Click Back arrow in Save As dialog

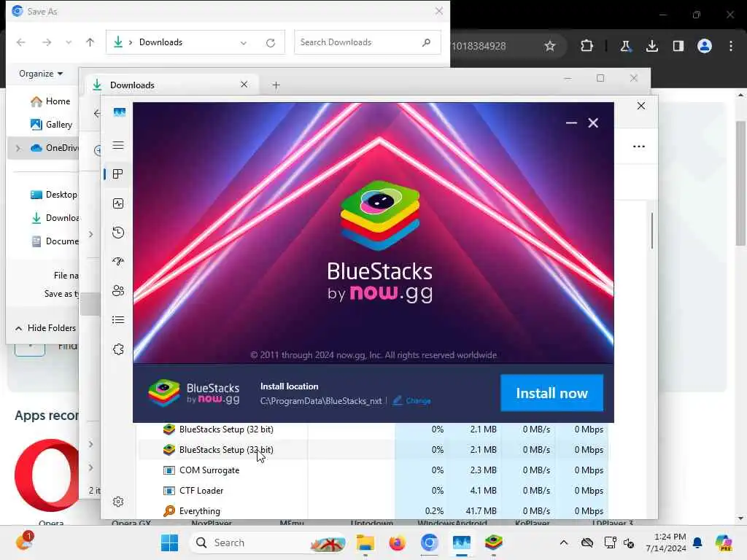(x=21, y=42)
